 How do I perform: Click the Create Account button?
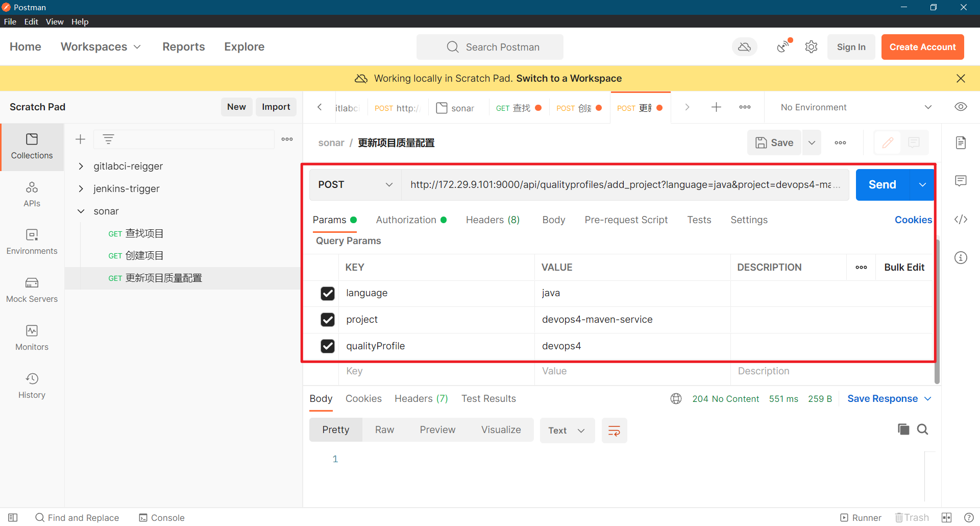[922, 47]
